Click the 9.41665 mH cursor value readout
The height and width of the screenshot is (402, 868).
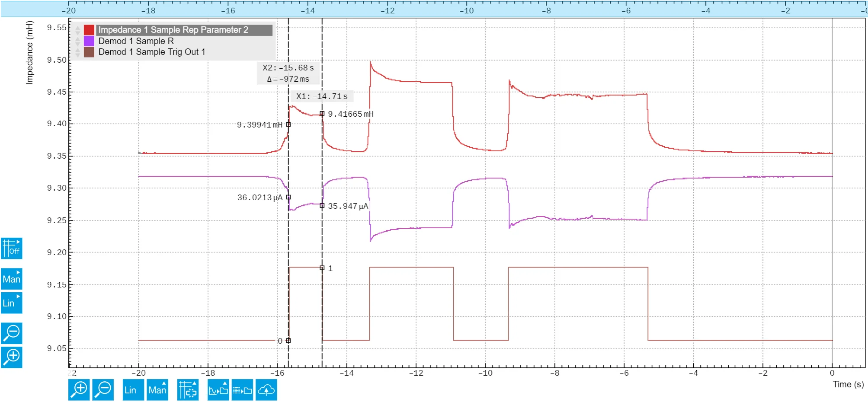coord(350,114)
